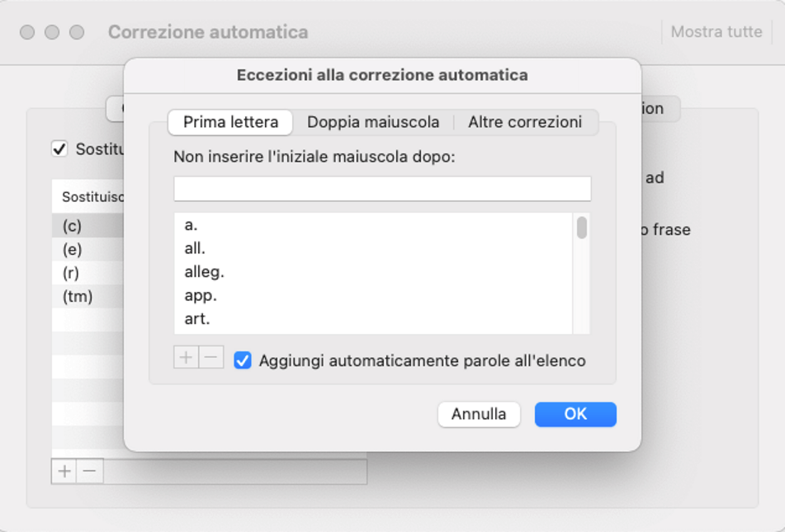Viewport: 785px width, 532px height.
Task: Toggle Aggiungi automaticamente parole all'elenco checkbox
Action: click(243, 360)
